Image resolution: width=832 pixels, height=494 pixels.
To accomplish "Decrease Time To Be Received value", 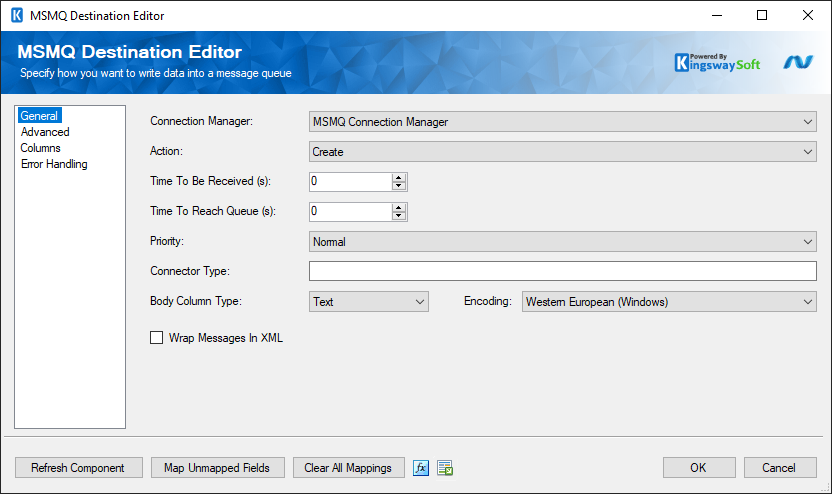I will coord(398,186).
